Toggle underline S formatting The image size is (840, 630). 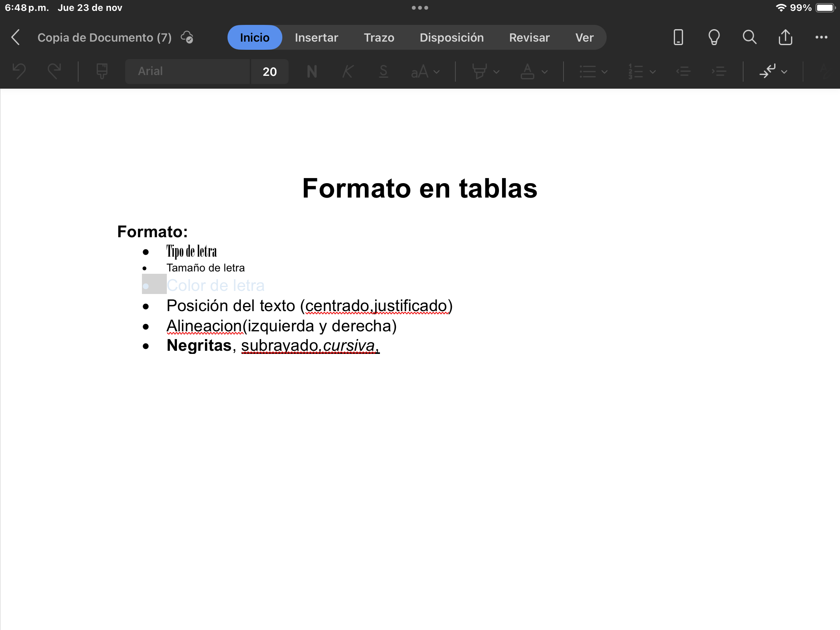tap(383, 72)
